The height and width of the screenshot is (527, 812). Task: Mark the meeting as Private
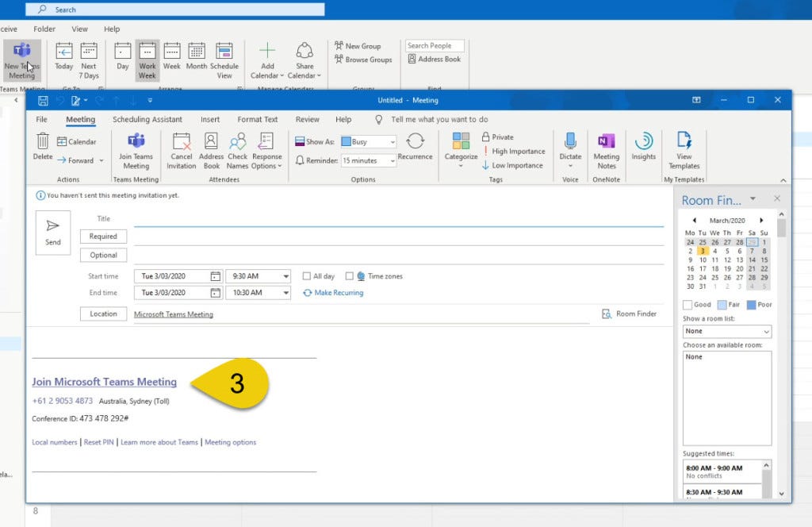(x=498, y=137)
